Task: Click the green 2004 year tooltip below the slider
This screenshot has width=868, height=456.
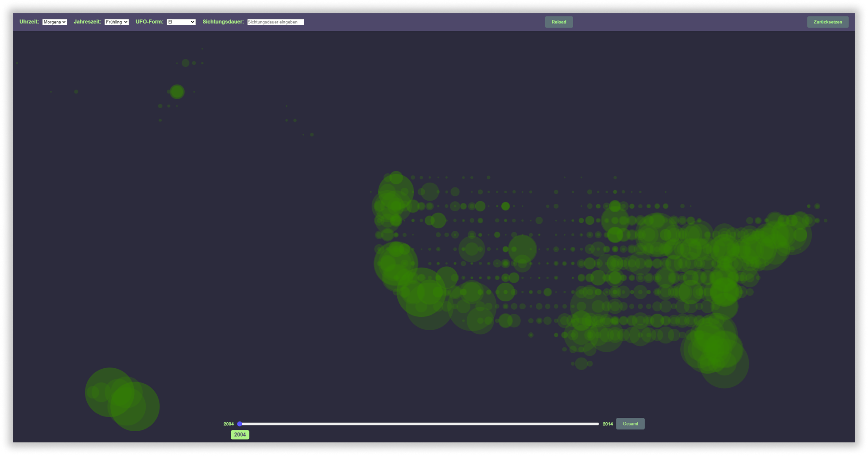Action: coord(240,435)
